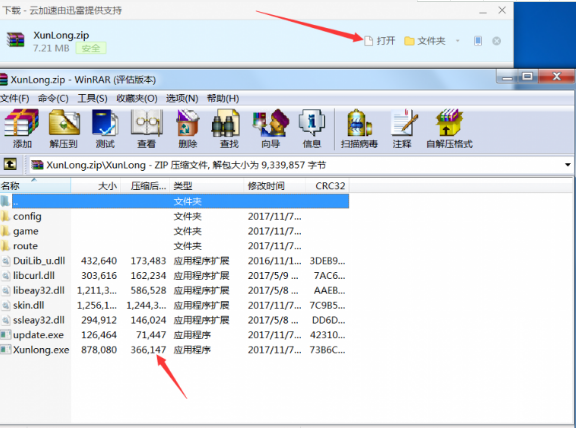Viewport: 576px width, 428px height.
Task: Click Folder (文件夹) button in download bar
Action: click(425, 40)
